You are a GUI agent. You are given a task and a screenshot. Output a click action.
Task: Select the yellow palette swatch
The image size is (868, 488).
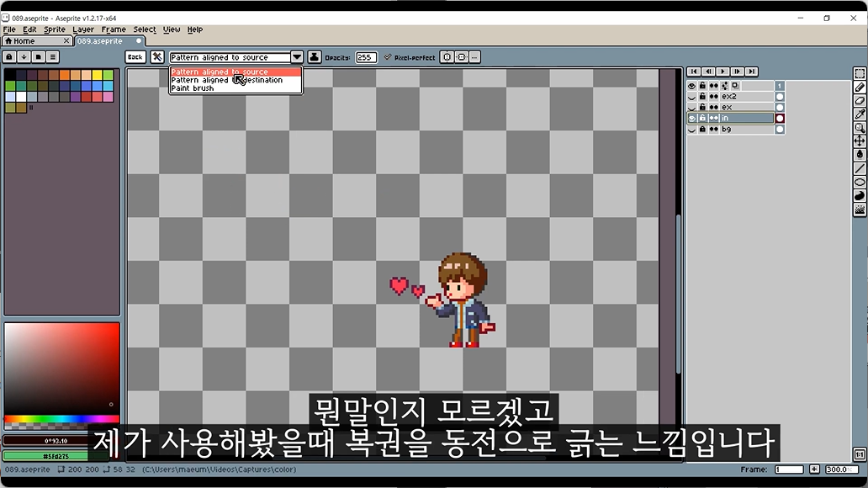97,75
